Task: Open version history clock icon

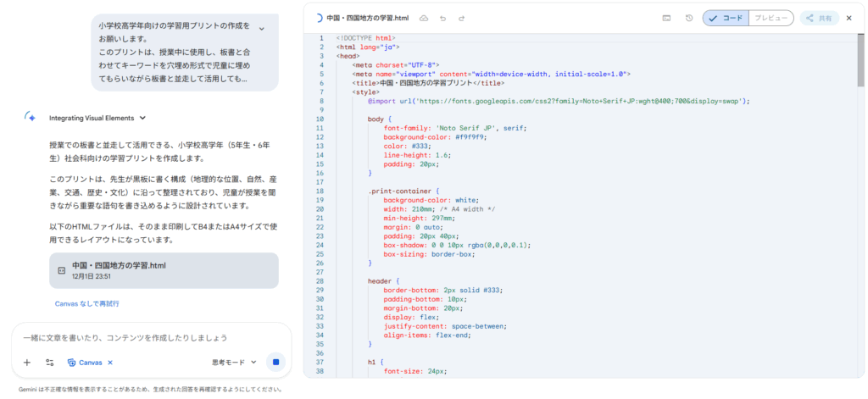Action: [x=689, y=18]
